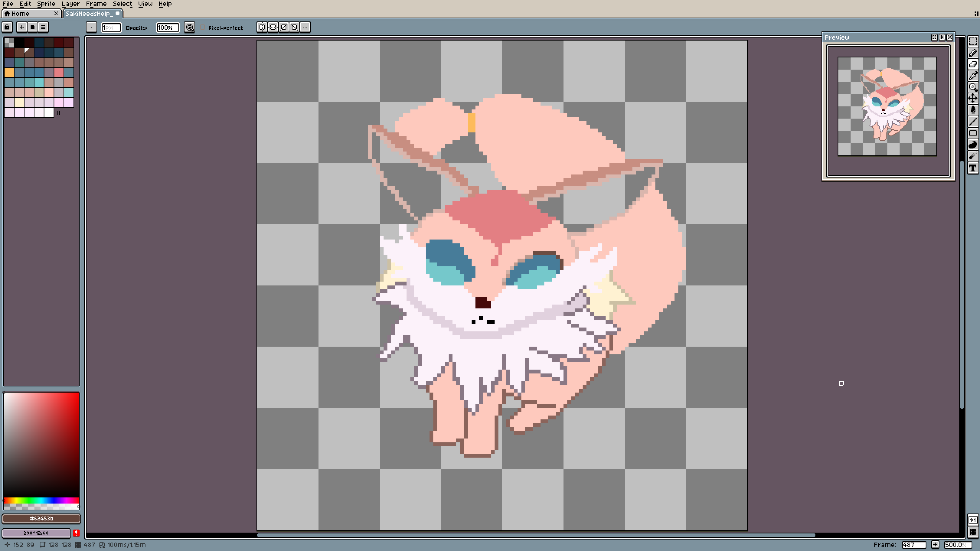The height and width of the screenshot is (551, 980).
Task: Select the Contour blob tool
Action: click(x=973, y=145)
